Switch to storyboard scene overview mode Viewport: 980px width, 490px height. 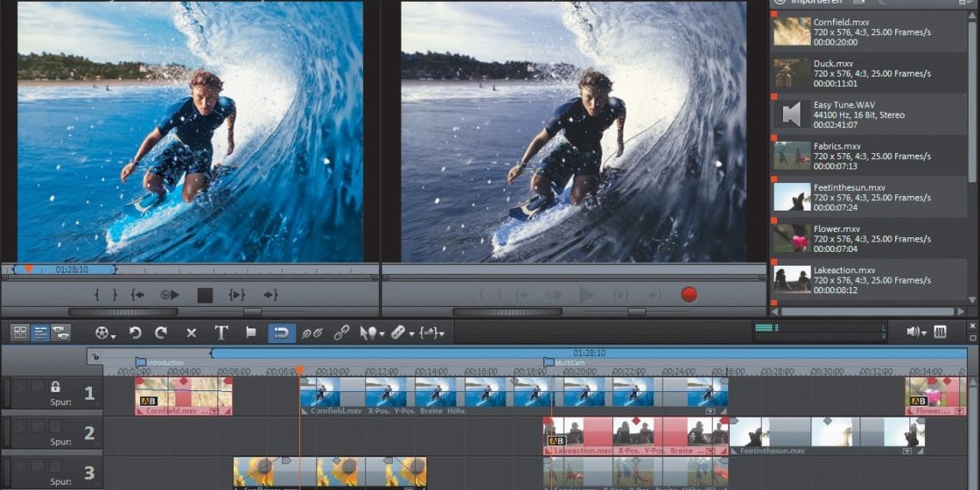tap(21, 333)
